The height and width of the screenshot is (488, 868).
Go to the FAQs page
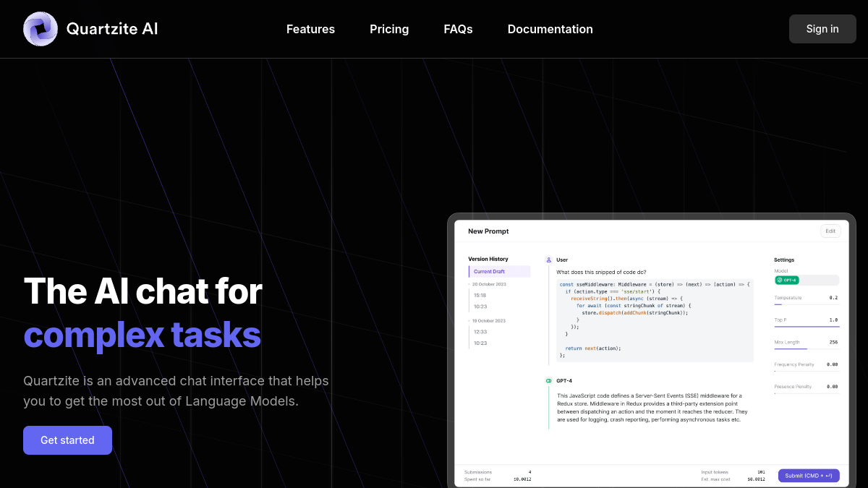pos(458,29)
